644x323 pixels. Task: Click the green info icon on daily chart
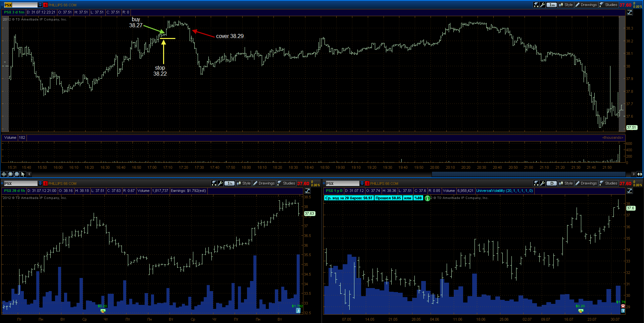click(427, 198)
